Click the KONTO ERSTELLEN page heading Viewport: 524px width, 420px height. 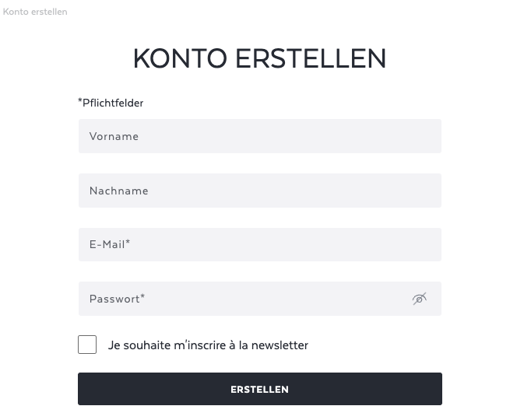(x=259, y=58)
